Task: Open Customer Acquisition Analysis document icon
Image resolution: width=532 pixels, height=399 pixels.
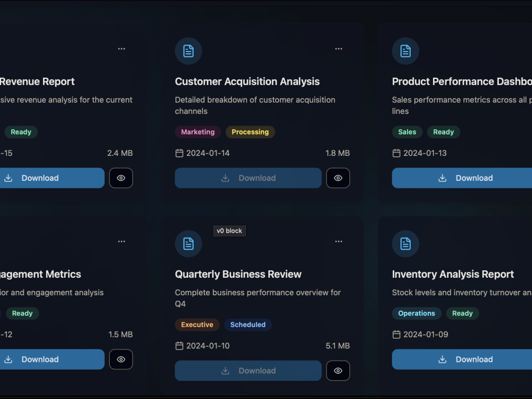Action: pyautogui.click(x=188, y=51)
